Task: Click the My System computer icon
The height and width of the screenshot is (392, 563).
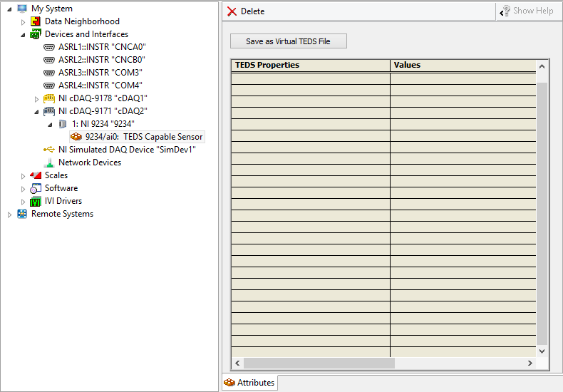Action: pyautogui.click(x=22, y=9)
